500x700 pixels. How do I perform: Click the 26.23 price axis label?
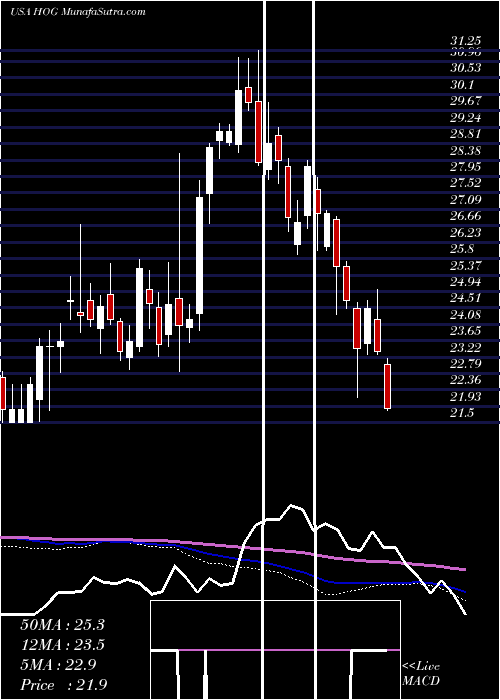click(466, 233)
